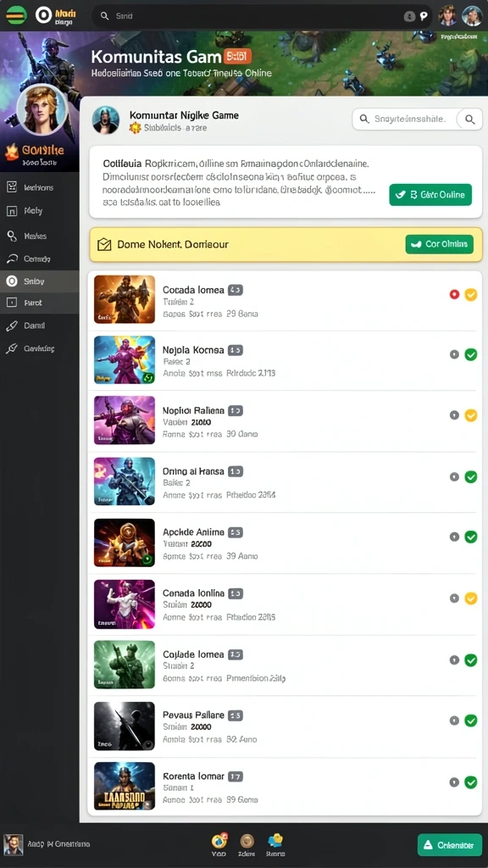Open the Iedvons sidebar item
488x868 pixels.
coord(39,187)
